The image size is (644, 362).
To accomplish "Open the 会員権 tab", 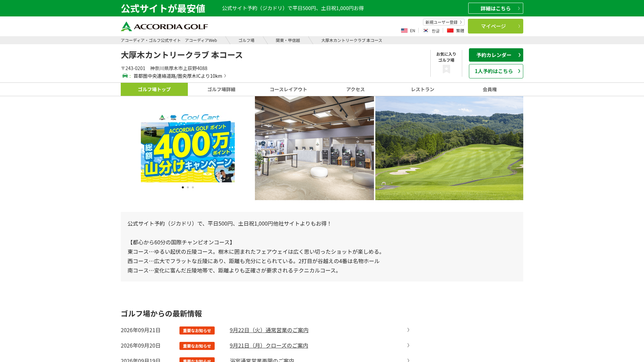I will coord(490,89).
